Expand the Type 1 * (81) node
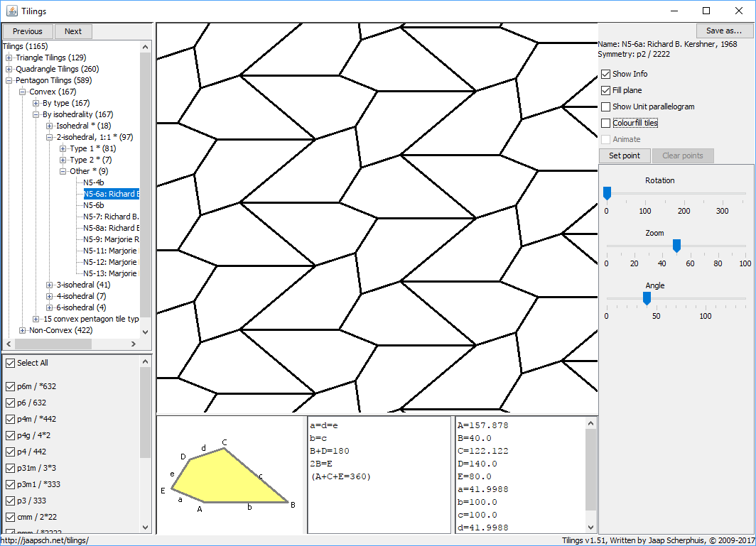 [x=63, y=149]
